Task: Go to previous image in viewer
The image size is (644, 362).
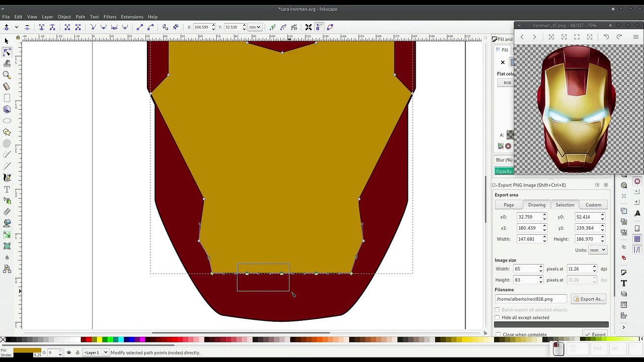Action: [522, 37]
